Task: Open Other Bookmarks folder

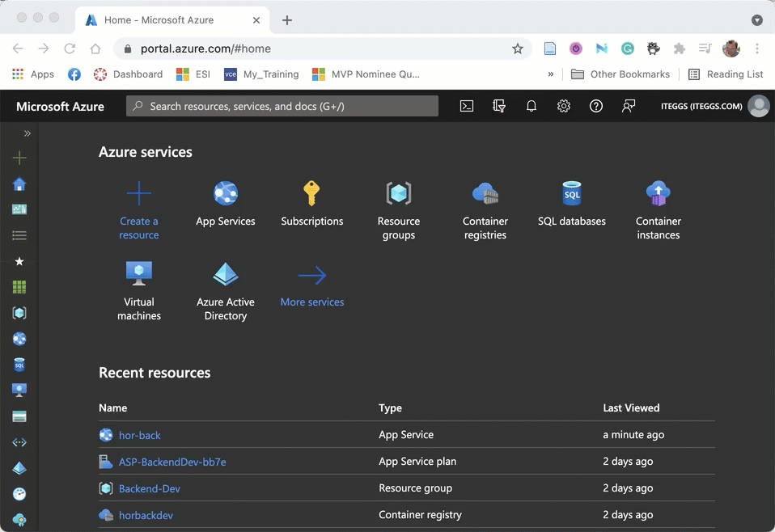Action: [x=620, y=74]
